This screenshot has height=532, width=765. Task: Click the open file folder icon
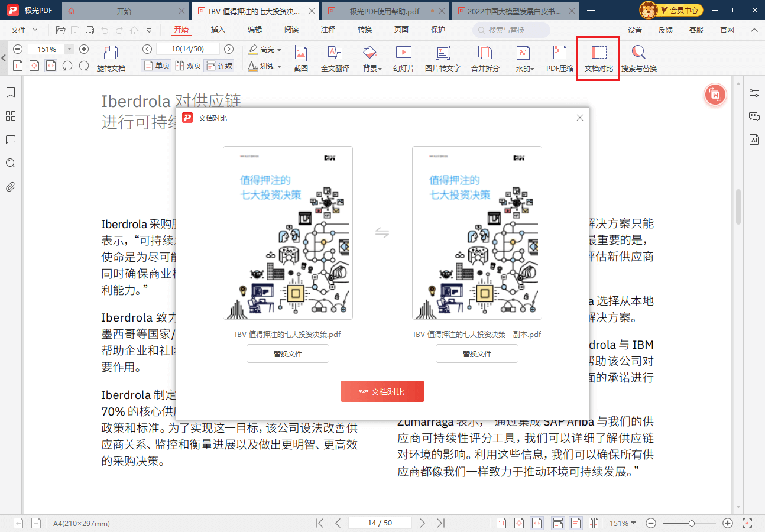[x=60, y=30]
